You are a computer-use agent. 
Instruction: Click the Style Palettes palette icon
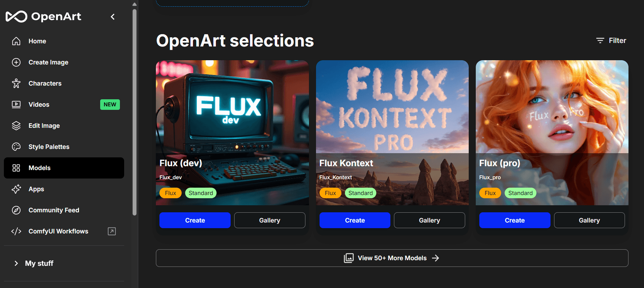pyautogui.click(x=16, y=147)
